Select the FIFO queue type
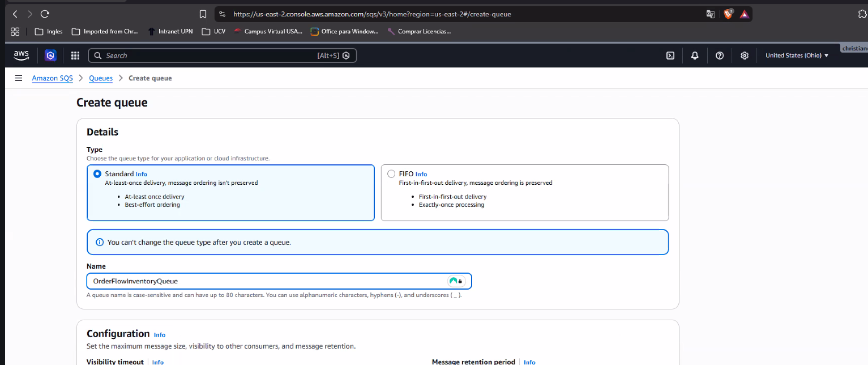Viewport: 868px width, 365px height. [x=391, y=174]
